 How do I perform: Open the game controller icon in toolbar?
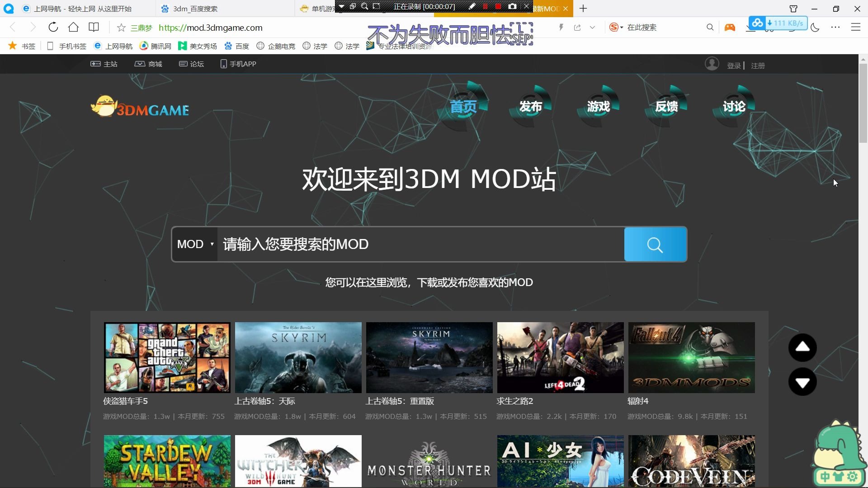coord(730,27)
